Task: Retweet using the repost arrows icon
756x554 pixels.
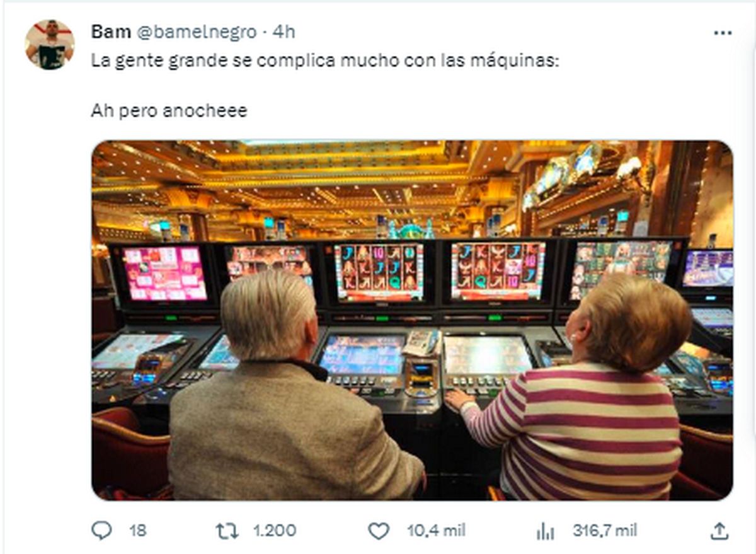Action: pyautogui.click(x=227, y=531)
